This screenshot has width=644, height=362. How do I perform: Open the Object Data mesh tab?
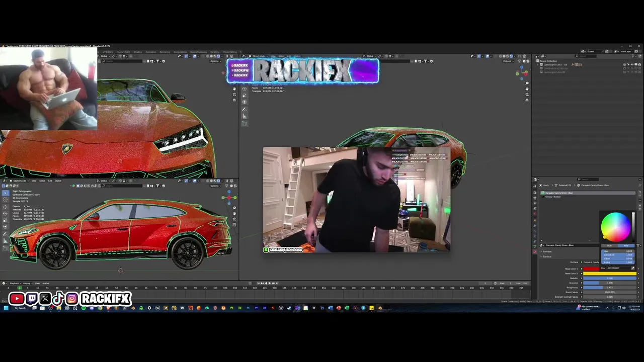(x=535, y=247)
